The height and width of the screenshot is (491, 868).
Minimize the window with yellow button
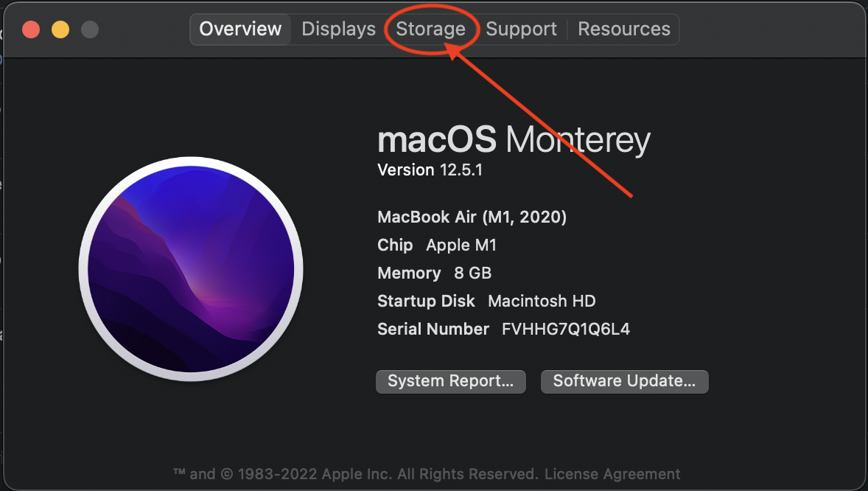[x=60, y=29]
